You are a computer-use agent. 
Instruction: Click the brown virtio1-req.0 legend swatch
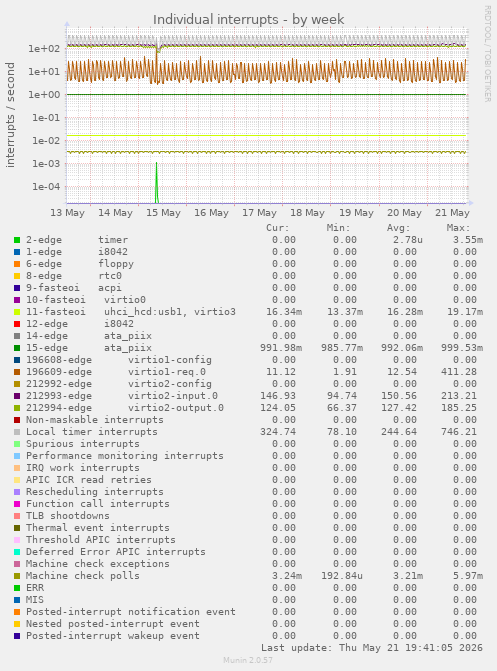pyautogui.click(x=17, y=372)
